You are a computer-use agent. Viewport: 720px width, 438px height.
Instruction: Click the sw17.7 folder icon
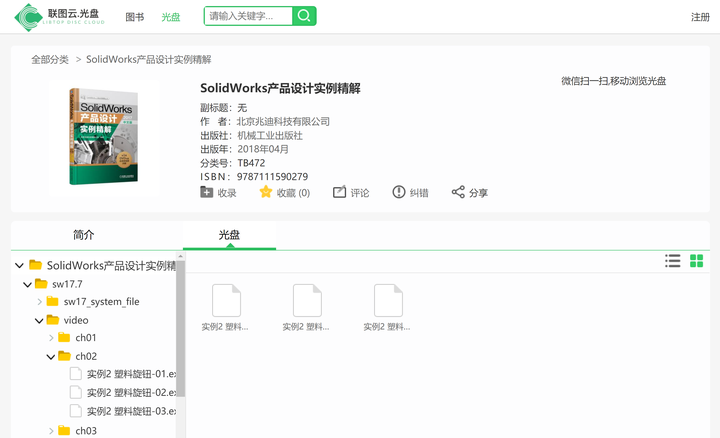point(41,284)
